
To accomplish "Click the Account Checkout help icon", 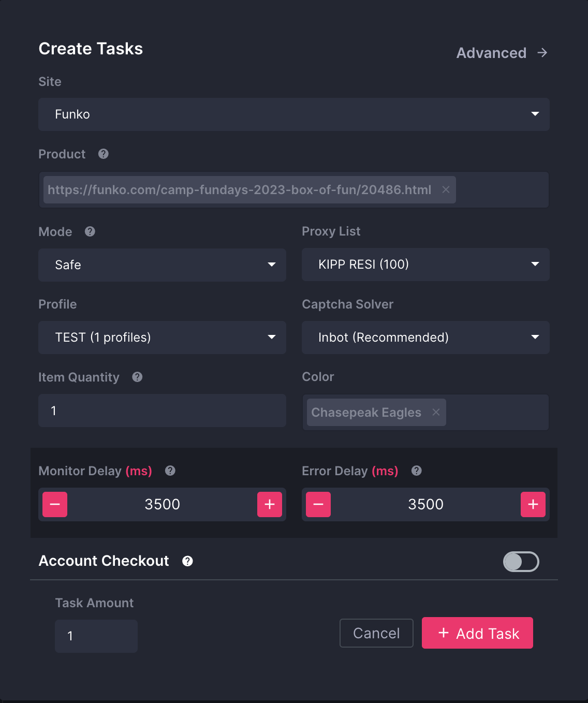I will click(x=188, y=561).
